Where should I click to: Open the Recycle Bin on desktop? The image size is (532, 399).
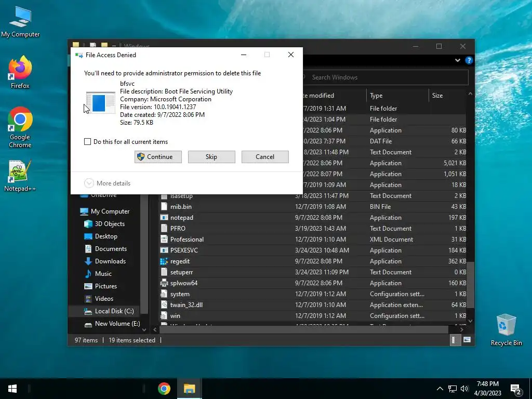506,330
